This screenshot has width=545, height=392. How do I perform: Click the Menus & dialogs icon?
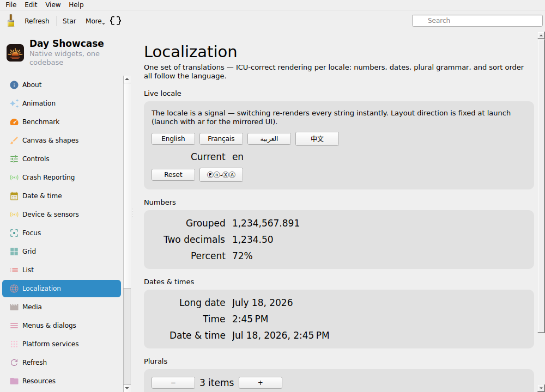pos(14,326)
